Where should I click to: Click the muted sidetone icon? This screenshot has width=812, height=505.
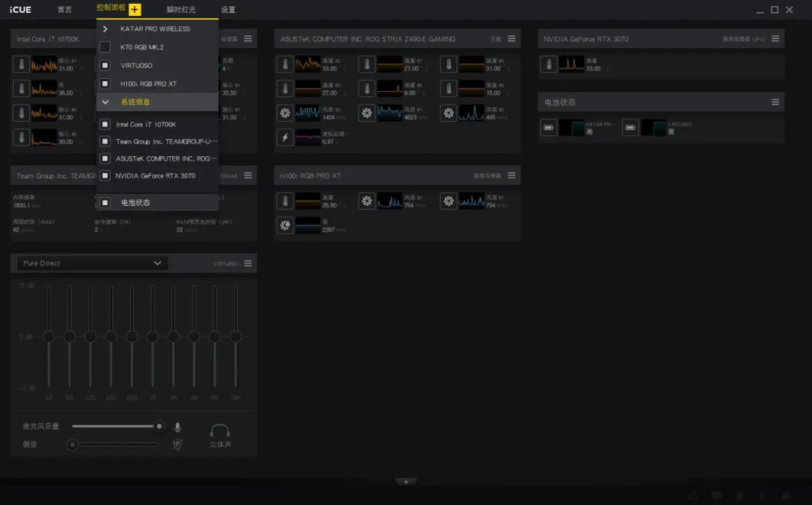pos(177,444)
